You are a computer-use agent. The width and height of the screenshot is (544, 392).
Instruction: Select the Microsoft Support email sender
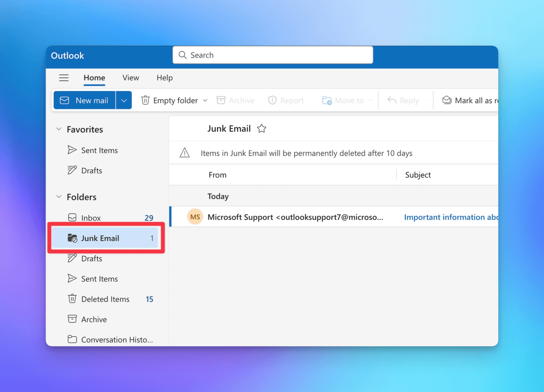pos(295,217)
